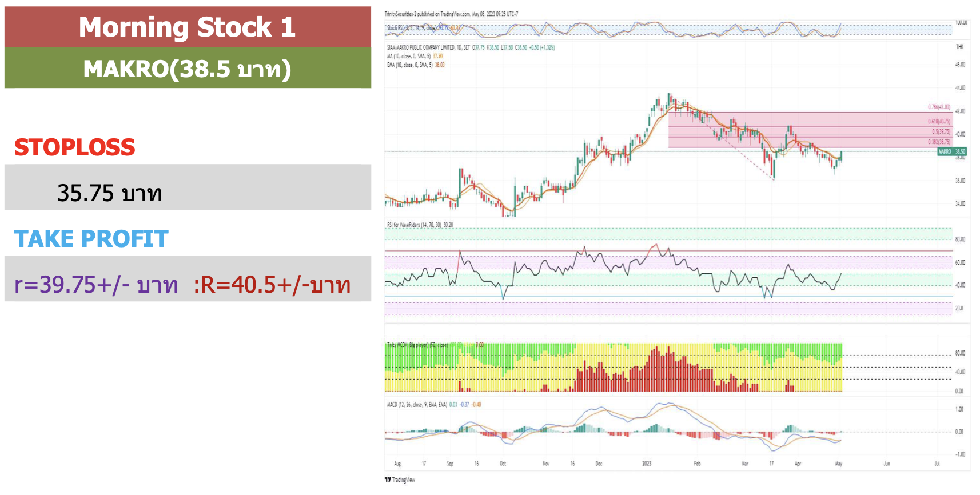Click the '34.00' price axis label
This screenshot has width=980, height=495.
click(x=960, y=203)
